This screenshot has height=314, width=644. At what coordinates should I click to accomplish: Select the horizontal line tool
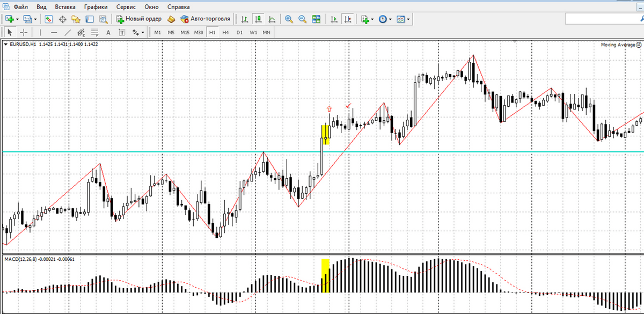(54, 33)
